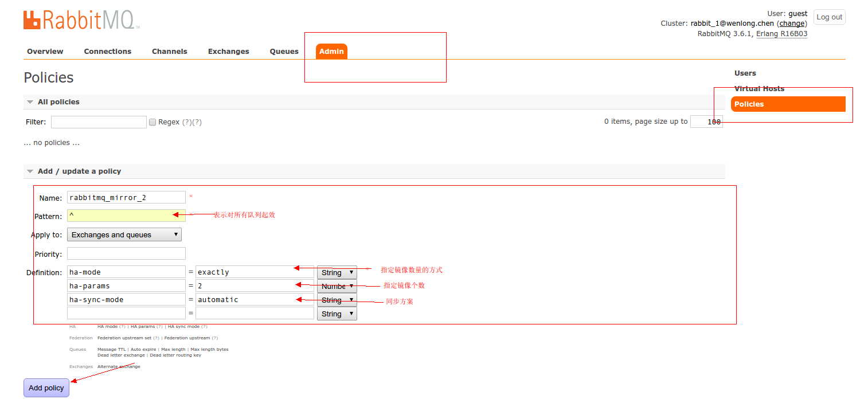
Task: Click the Dead letter routing key link
Action: click(x=175, y=355)
